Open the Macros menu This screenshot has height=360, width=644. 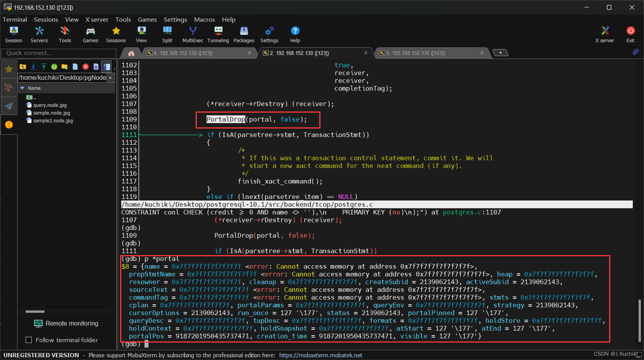click(x=204, y=19)
